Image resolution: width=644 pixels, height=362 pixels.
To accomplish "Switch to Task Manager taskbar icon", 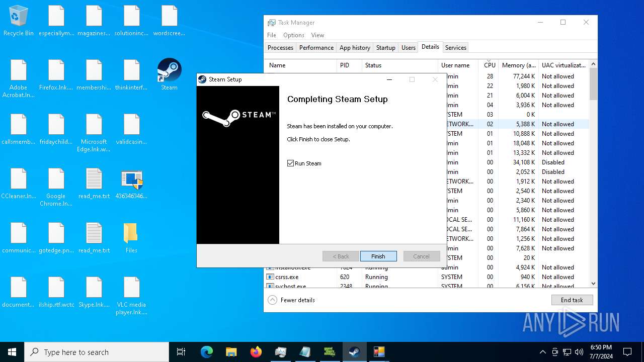I will [280, 352].
